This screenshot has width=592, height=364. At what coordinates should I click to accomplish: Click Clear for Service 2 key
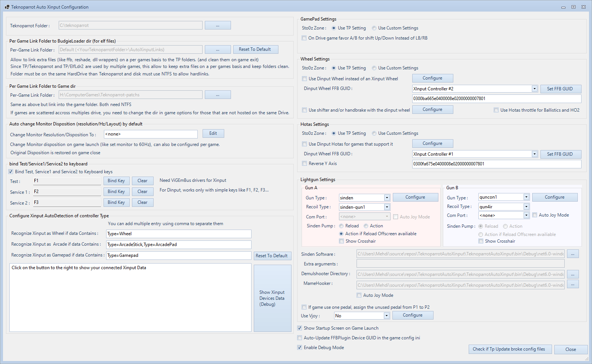[142, 202]
